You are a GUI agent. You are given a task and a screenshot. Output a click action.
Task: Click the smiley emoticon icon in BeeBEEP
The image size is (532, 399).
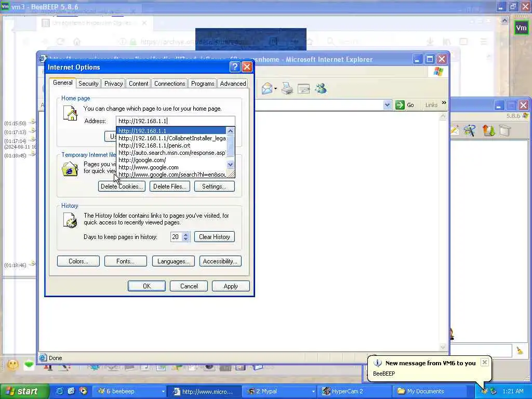point(13,365)
